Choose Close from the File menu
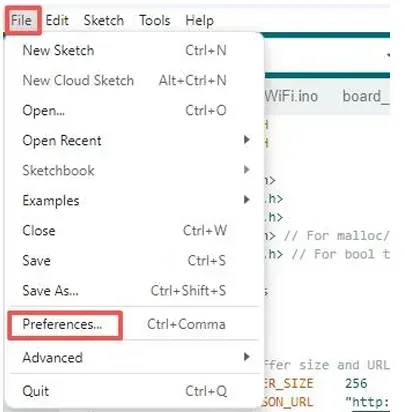Screen dimensions: 405x412 133,230
